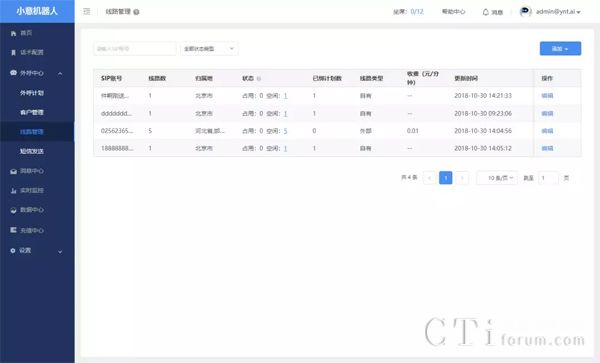Toggle the sidebar collapse hamburger icon
Image resolution: width=600 pixels, height=363 pixels.
pyautogui.click(x=87, y=11)
